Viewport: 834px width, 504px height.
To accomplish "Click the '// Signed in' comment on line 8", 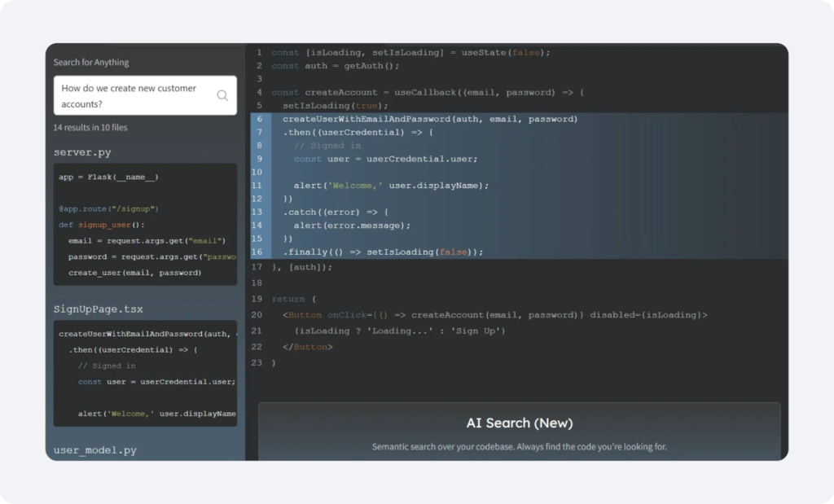I will coord(327,146).
